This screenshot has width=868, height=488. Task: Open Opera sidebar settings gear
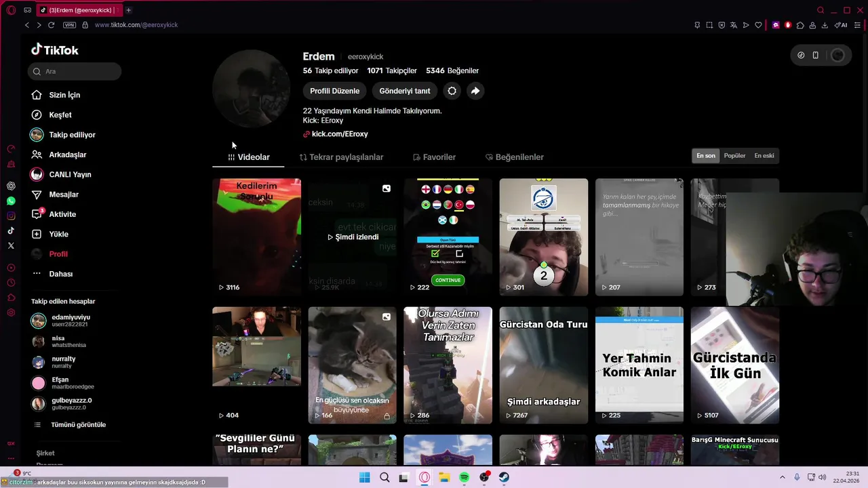tap(11, 312)
